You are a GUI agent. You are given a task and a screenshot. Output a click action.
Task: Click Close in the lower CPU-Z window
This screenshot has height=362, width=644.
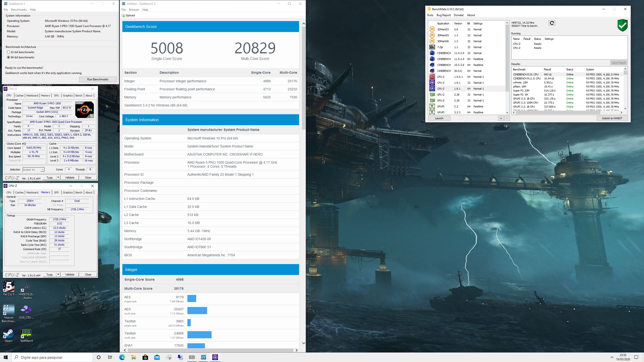(x=88, y=275)
